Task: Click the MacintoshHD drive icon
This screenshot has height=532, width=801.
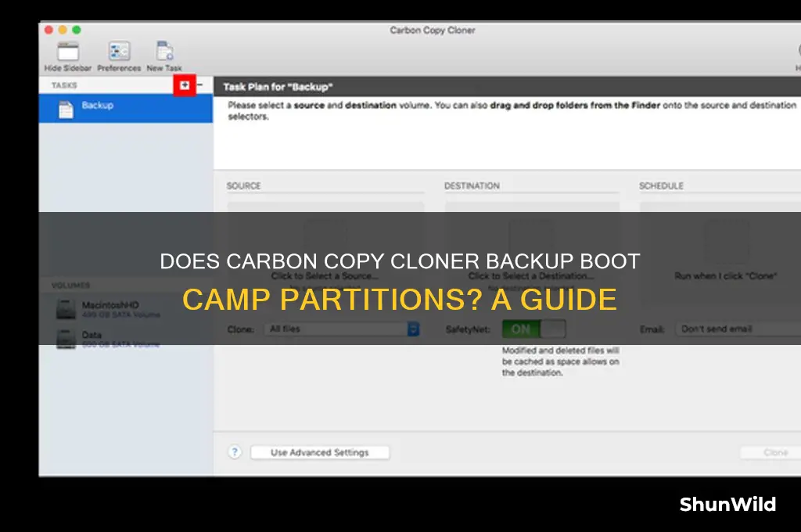Action: tap(66, 309)
